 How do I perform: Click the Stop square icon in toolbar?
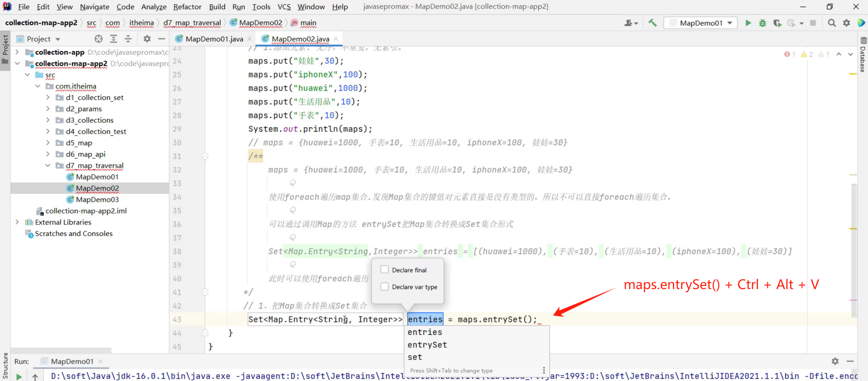(x=813, y=23)
